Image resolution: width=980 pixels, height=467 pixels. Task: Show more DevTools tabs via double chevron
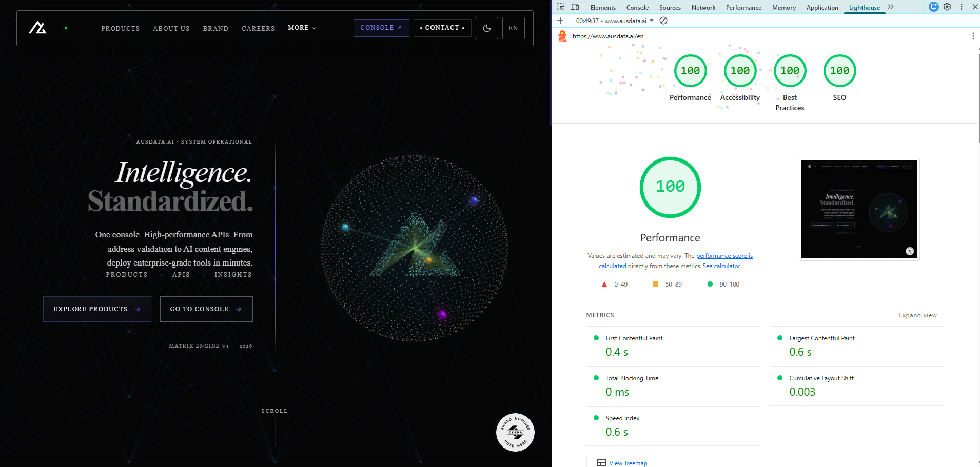click(x=891, y=7)
